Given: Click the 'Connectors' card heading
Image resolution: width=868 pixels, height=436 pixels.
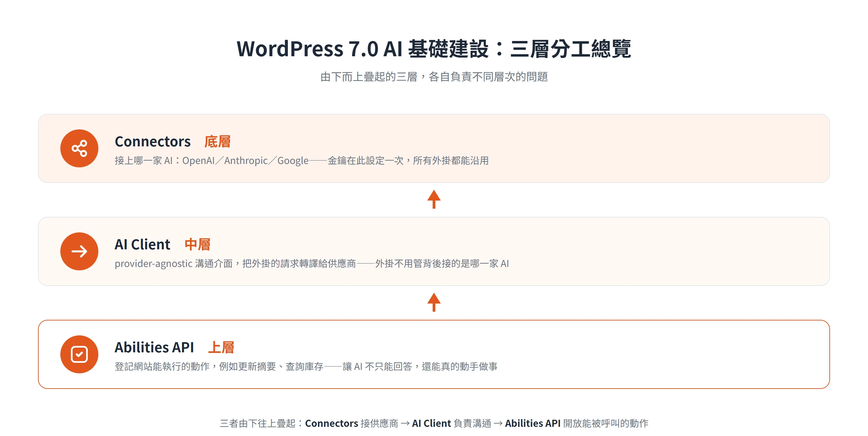Looking at the screenshot, I should [153, 142].
